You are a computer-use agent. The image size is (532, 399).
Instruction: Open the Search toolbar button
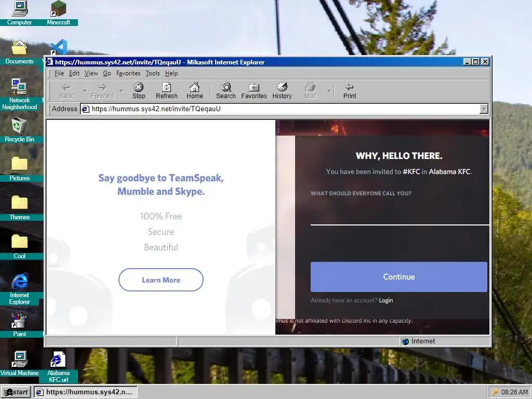click(x=226, y=91)
